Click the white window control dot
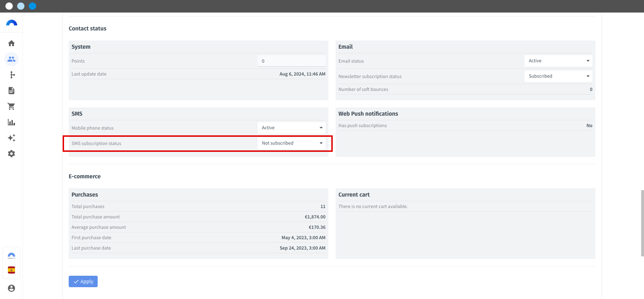The width and height of the screenshot is (644, 299). point(9,6)
